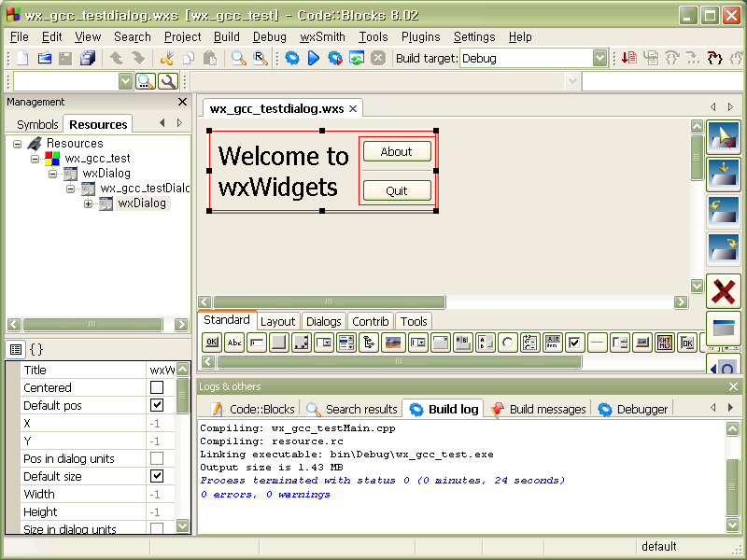Open the search text combo box dropdown
Screen dimensions: 747x560
coord(125,81)
